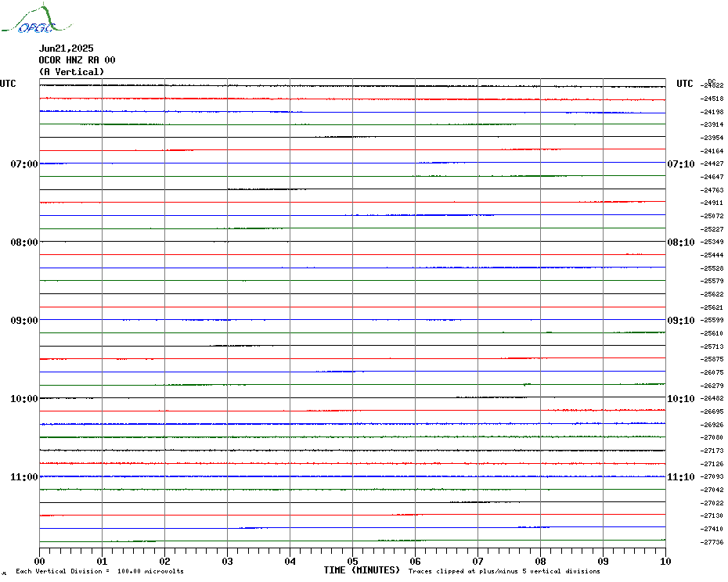Click DC offset value -26279
The width and height of the screenshot is (728, 582).
tap(712, 386)
